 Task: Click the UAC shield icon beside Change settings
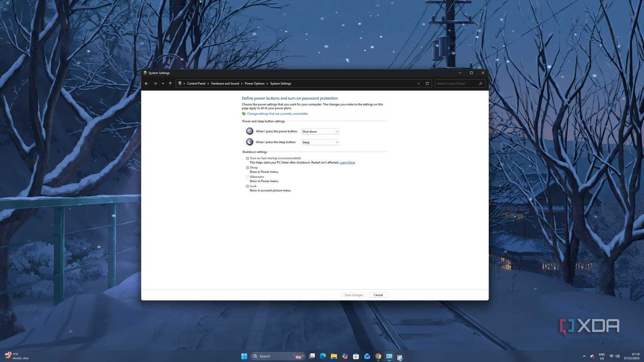click(x=244, y=114)
